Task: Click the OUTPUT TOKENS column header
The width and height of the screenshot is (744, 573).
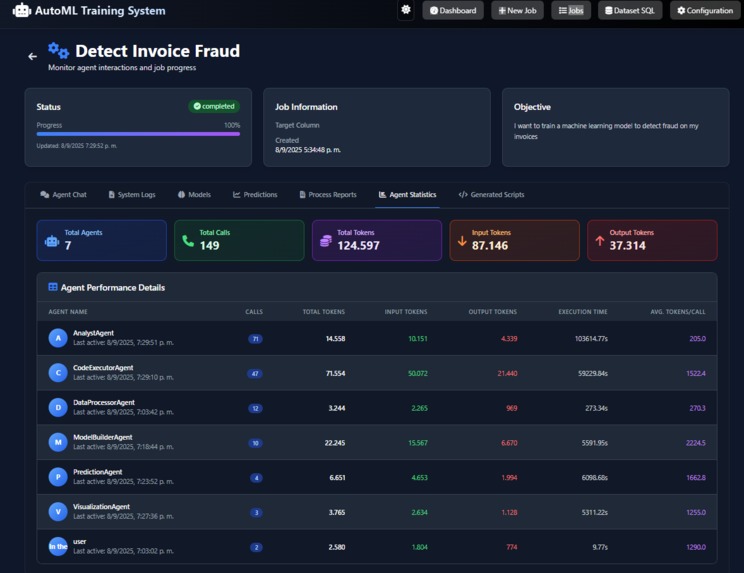Action: point(493,312)
